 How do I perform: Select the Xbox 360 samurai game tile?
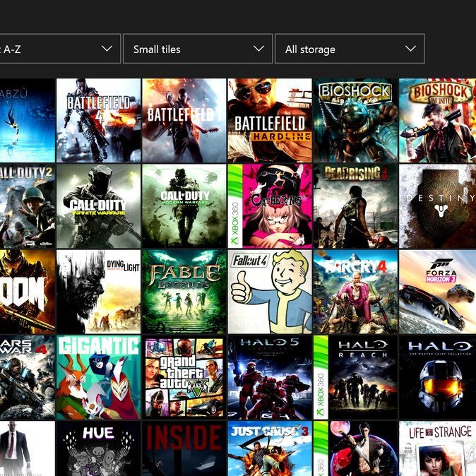(355, 448)
